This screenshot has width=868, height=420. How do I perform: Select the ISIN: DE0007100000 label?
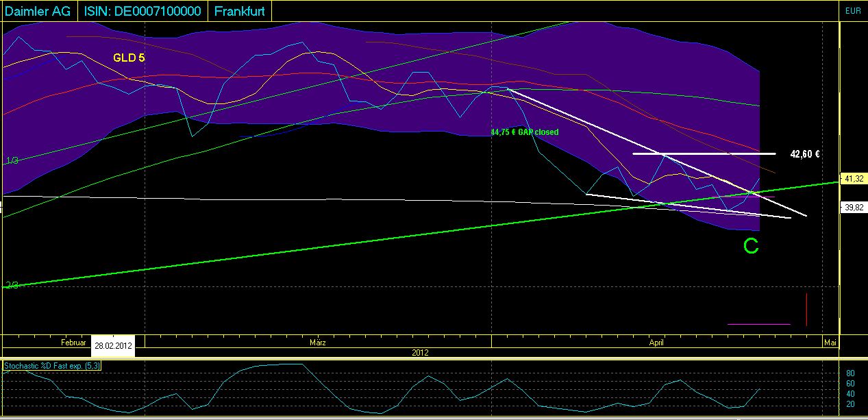click(x=143, y=11)
